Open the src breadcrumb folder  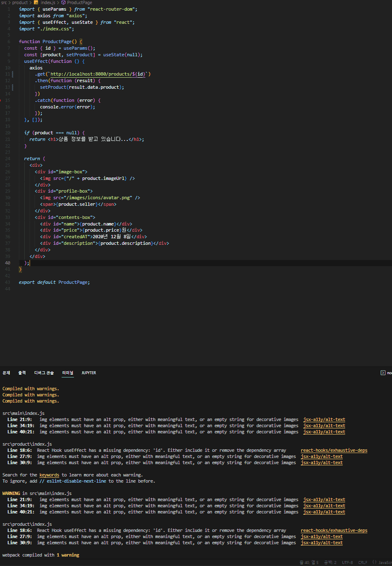[x=4, y=2]
